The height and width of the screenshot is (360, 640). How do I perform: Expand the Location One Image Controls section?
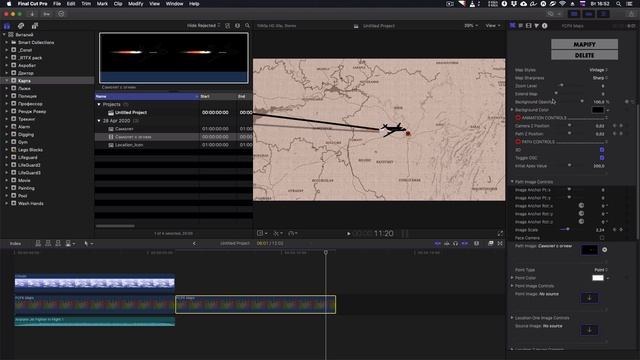512,318
